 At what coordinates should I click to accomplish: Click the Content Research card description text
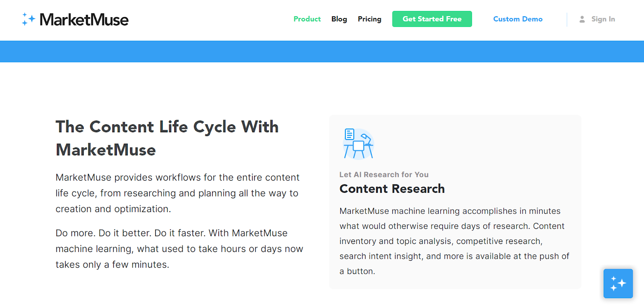454,241
